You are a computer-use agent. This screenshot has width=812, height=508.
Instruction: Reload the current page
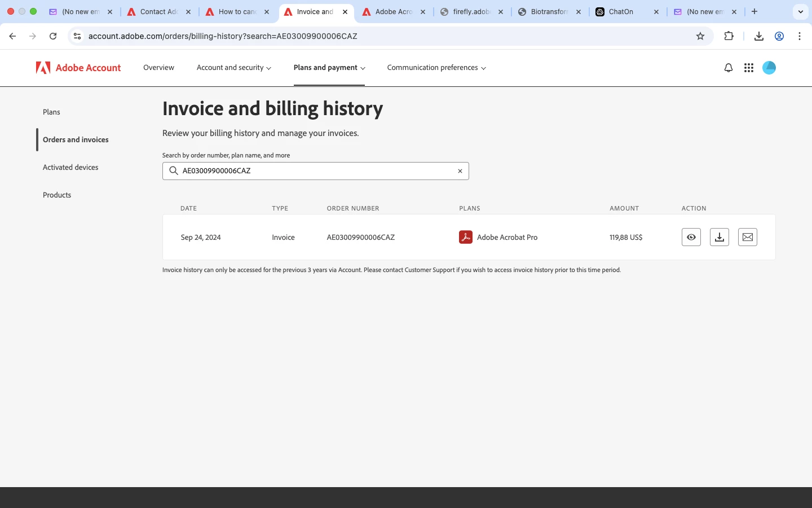pos(53,36)
